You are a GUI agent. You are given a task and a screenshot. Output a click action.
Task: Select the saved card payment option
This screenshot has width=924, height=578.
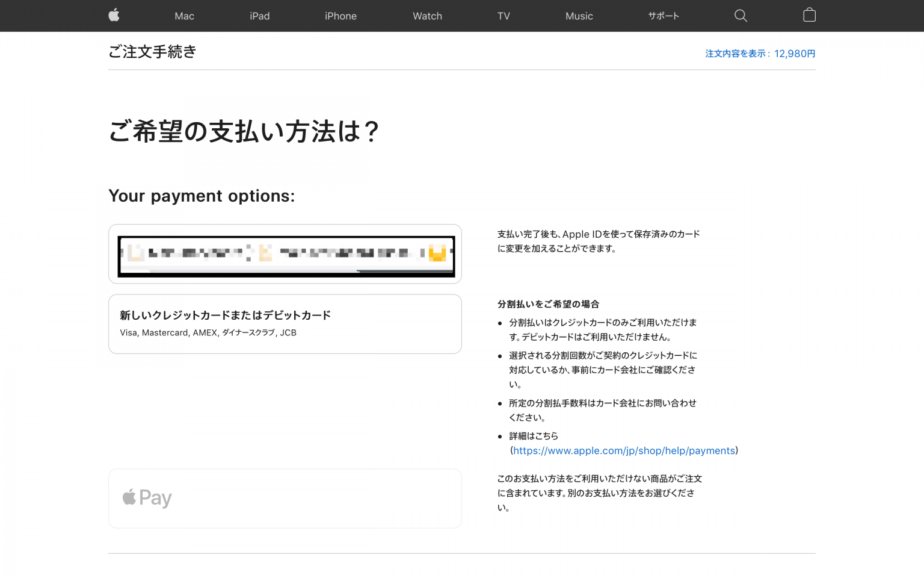(x=285, y=253)
